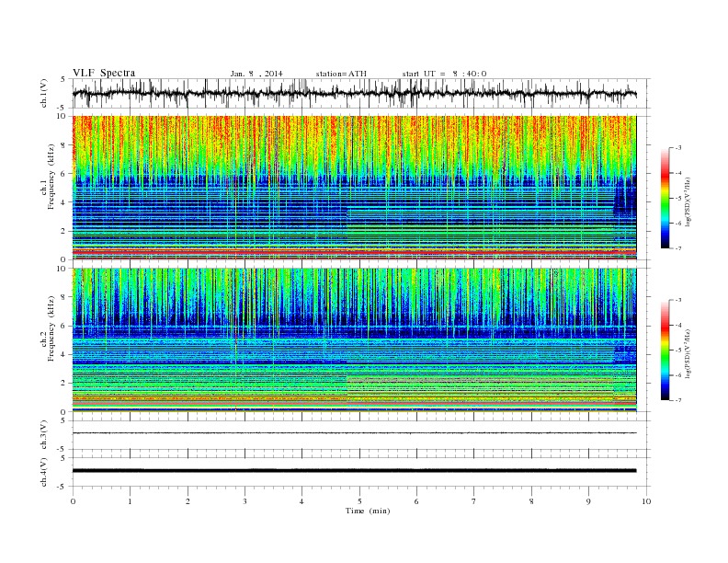Click "-5" on the ch.1 colorbar scale
Viewport: 728px width, 563px height.
(678, 199)
